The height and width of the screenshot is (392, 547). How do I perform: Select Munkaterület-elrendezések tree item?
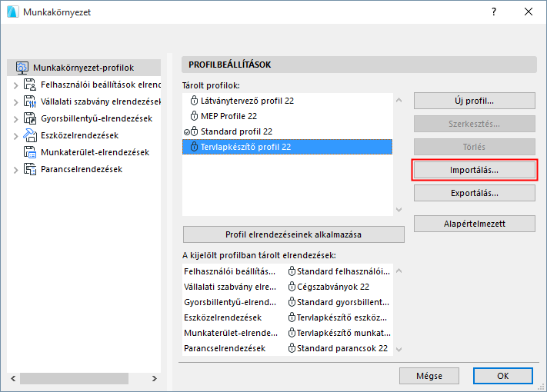point(95,152)
